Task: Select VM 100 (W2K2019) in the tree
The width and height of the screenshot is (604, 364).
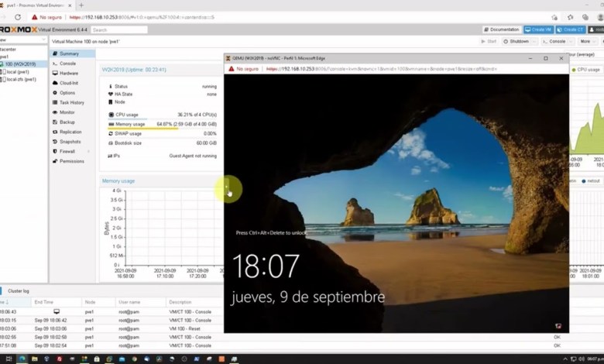Action: [x=20, y=64]
